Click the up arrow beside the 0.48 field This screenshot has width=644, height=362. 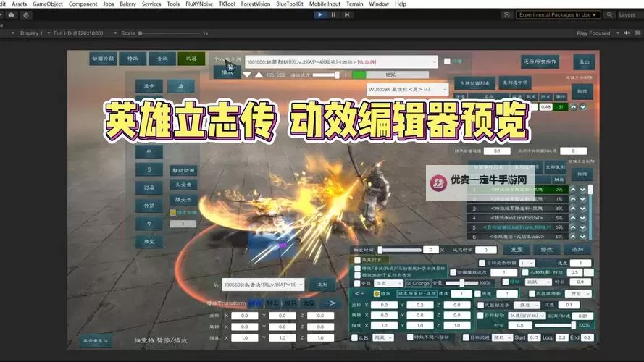click(573, 107)
